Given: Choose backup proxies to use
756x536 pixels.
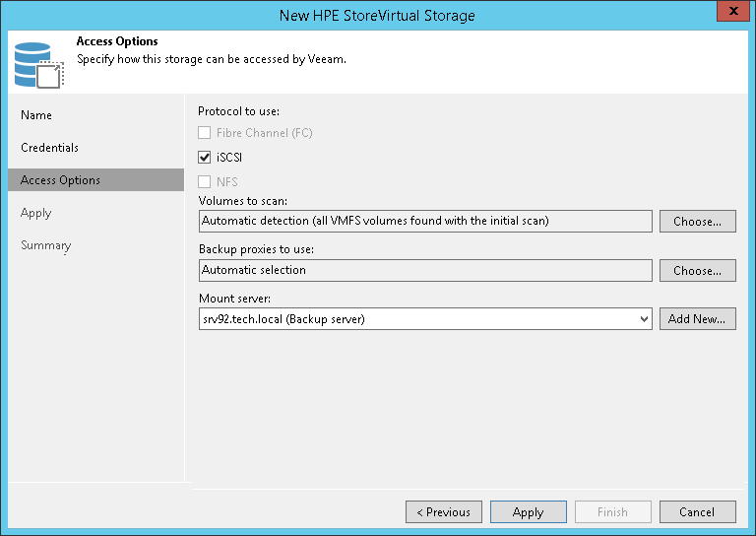Looking at the screenshot, I should [697, 270].
